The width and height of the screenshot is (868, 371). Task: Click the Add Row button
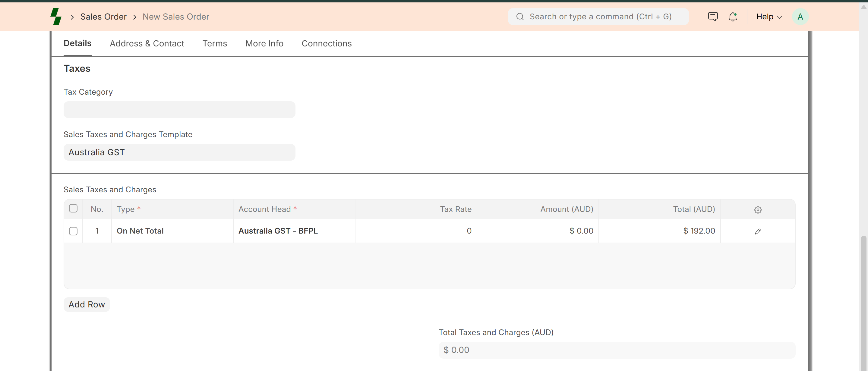pyautogui.click(x=87, y=304)
